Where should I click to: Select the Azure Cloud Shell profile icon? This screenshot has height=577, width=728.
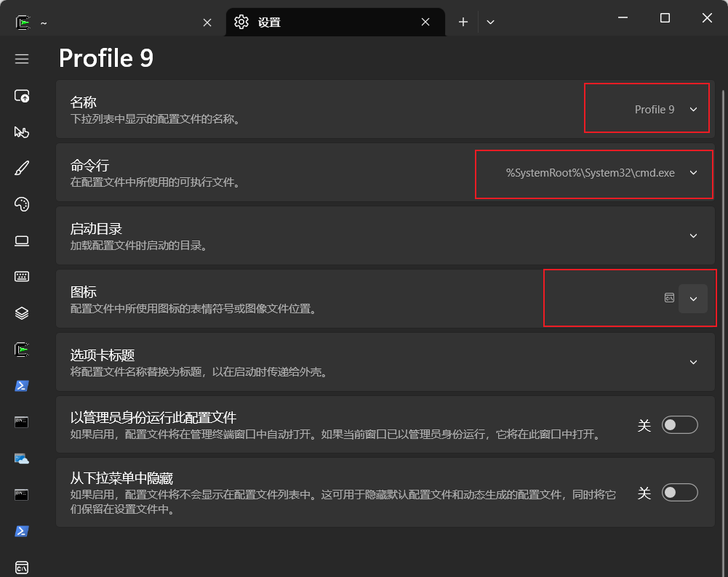point(22,459)
